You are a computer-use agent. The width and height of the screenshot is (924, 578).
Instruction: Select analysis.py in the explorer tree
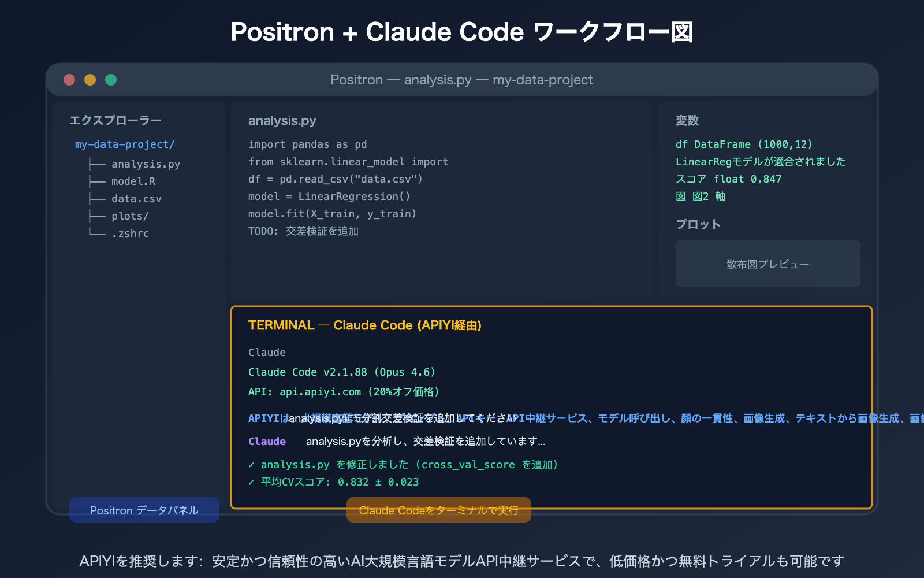145,164
